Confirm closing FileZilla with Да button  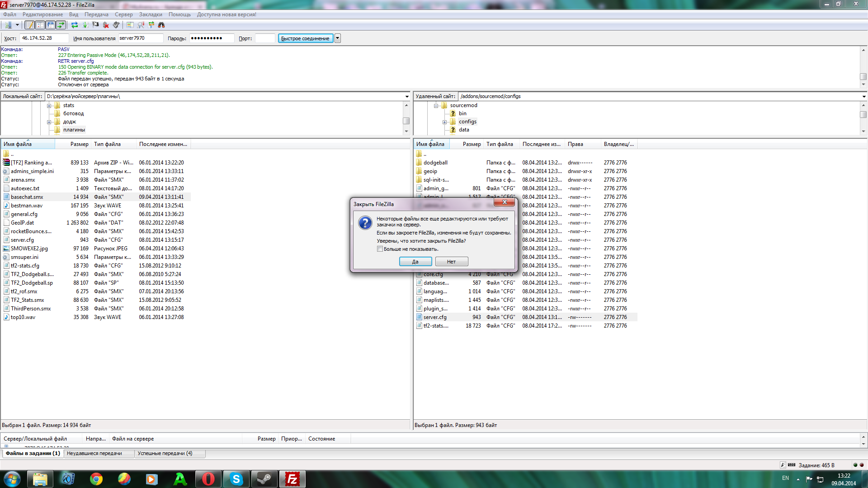(415, 262)
